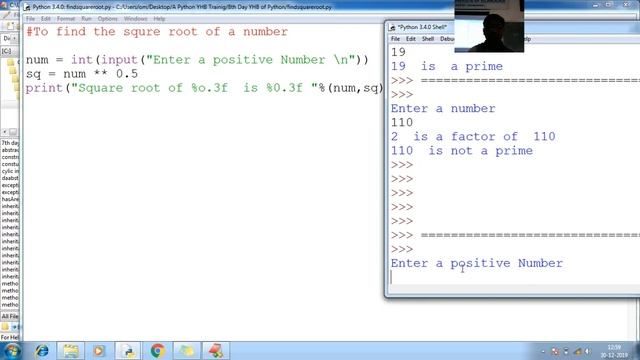This screenshot has width=640, height=360.
Task: Click the Python Shell window title icon
Action: point(392,27)
